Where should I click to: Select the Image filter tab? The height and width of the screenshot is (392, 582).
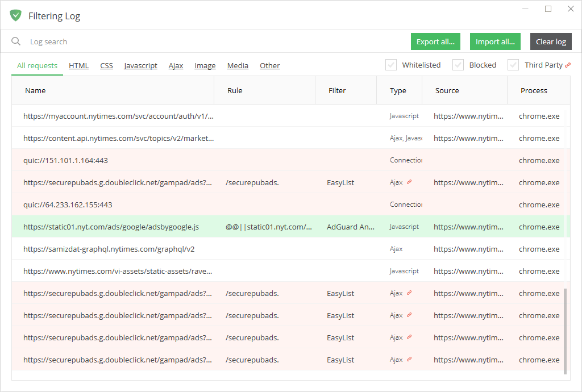coord(205,65)
